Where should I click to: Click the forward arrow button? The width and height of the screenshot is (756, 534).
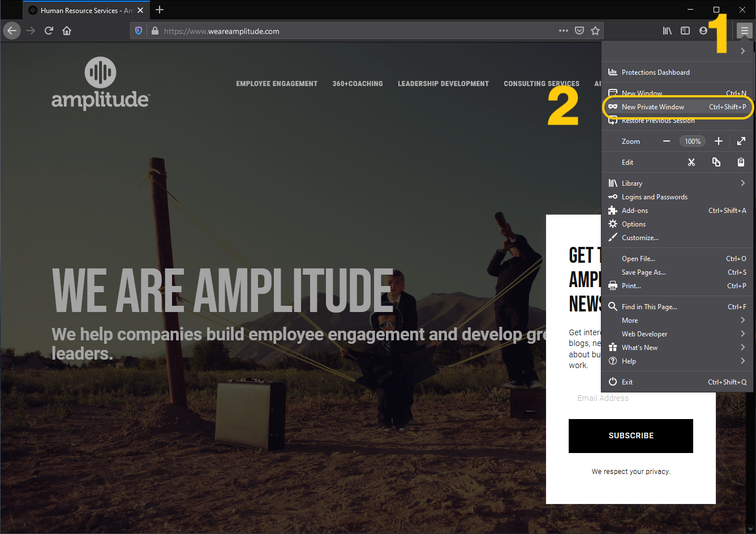pos(31,31)
